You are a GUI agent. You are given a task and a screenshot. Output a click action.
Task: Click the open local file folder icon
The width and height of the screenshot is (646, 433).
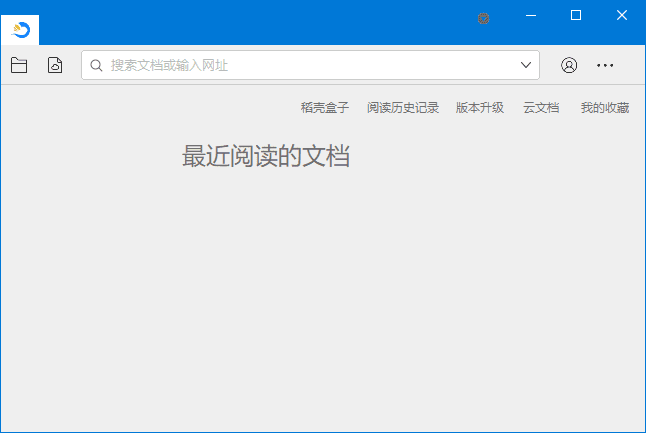19,65
